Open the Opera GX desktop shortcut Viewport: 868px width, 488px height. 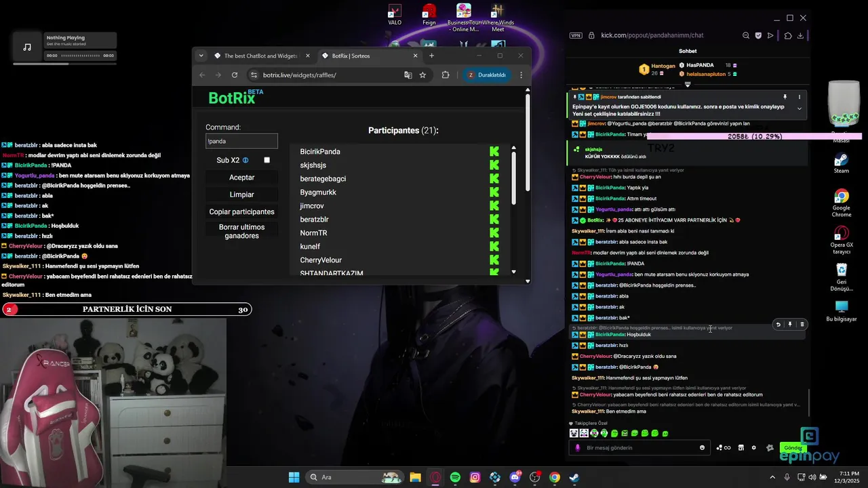842,240
